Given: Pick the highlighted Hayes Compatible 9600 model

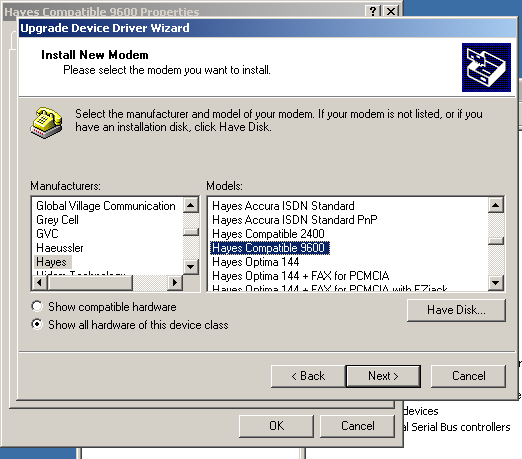Looking at the screenshot, I should coord(270,248).
